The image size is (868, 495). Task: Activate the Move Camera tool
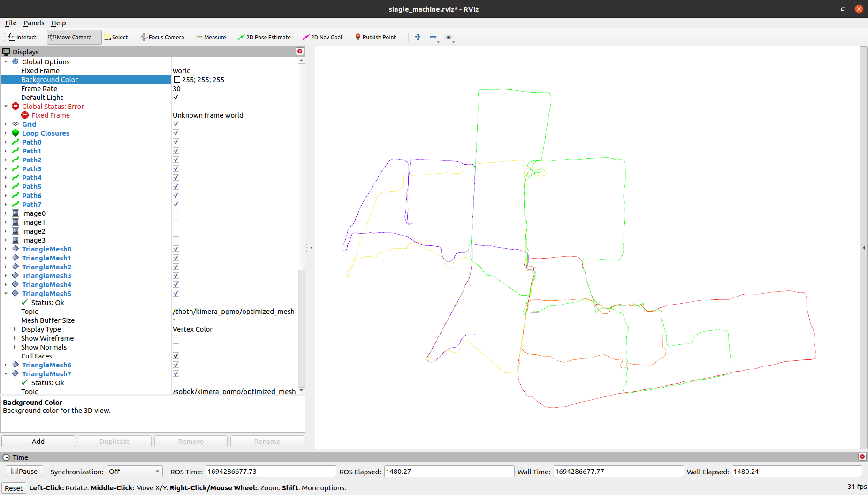click(73, 37)
